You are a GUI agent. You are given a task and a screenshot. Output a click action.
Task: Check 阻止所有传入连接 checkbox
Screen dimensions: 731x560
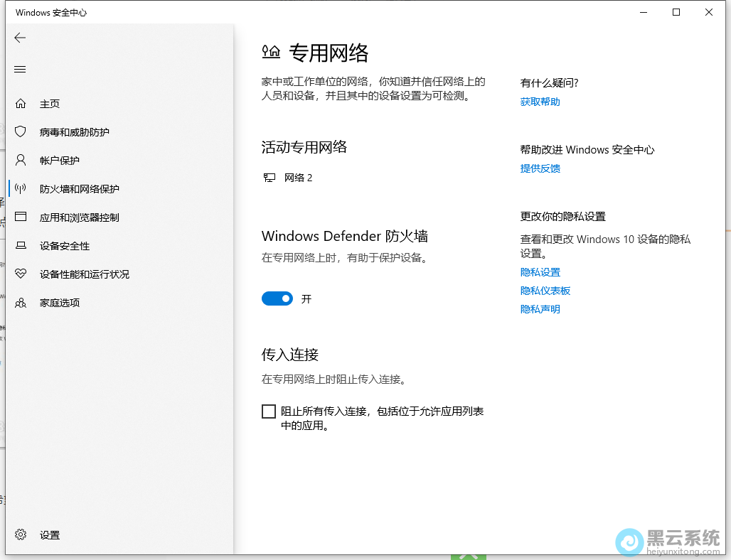pos(269,411)
